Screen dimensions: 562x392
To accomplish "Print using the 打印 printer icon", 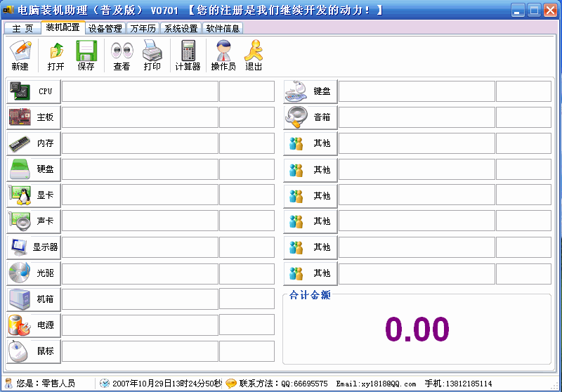I will coord(152,55).
